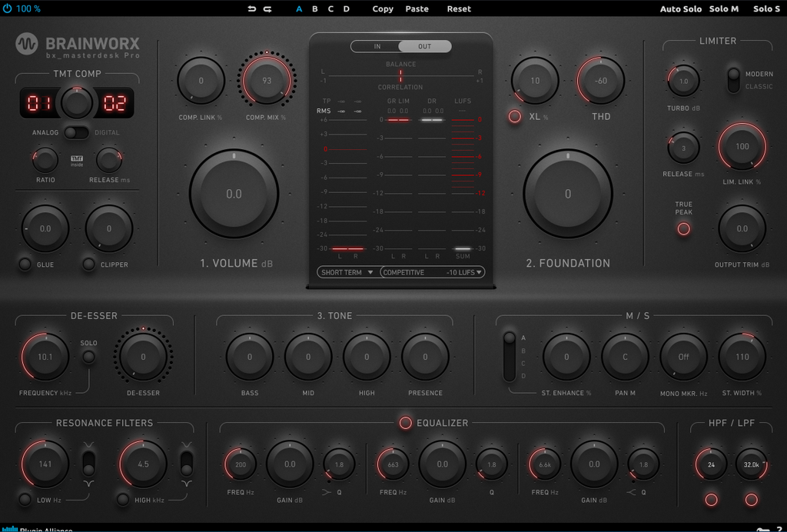Viewport: 787px width, 532px height.
Task: Click the plugin power bypass icon
Action: click(x=7, y=8)
